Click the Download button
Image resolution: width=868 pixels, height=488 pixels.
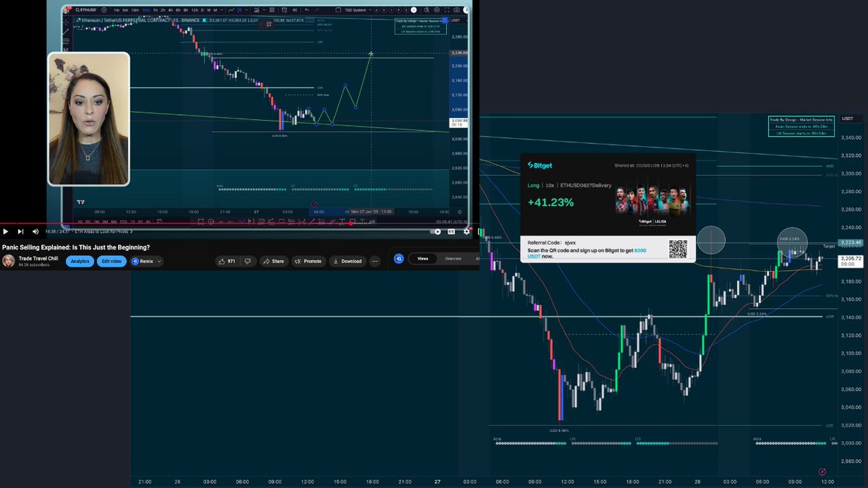(x=346, y=261)
